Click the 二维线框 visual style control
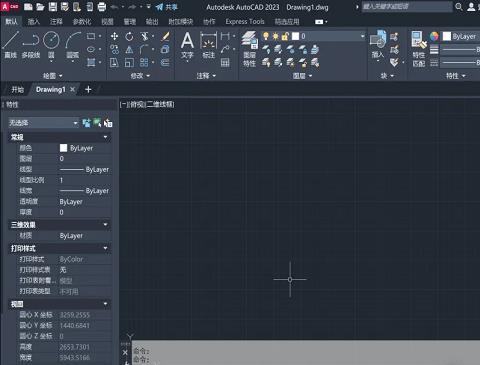Screen dimensions: 480x365 coord(160,104)
